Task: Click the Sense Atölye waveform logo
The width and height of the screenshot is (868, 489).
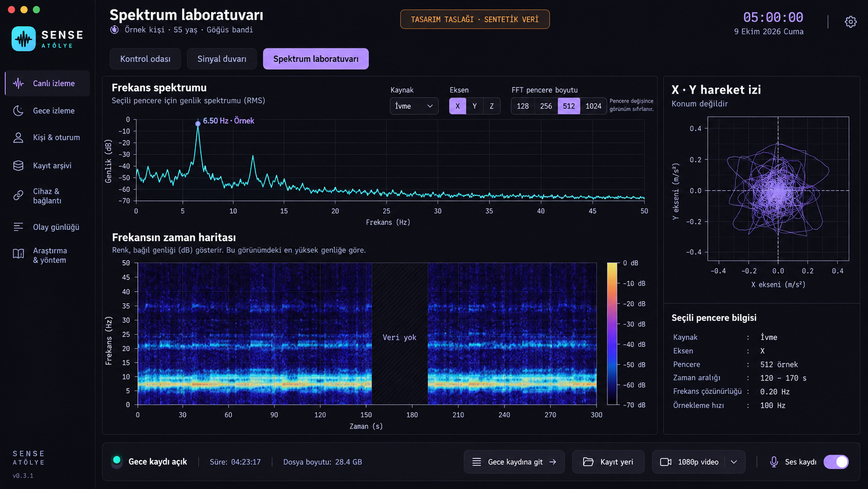Action: [23, 39]
